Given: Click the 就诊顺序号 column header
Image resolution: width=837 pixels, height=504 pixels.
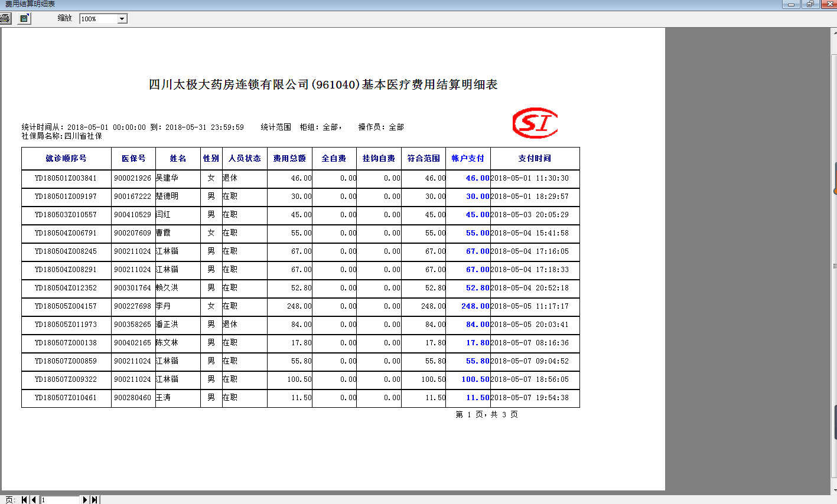Looking at the screenshot, I should click(x=66, y=158).
